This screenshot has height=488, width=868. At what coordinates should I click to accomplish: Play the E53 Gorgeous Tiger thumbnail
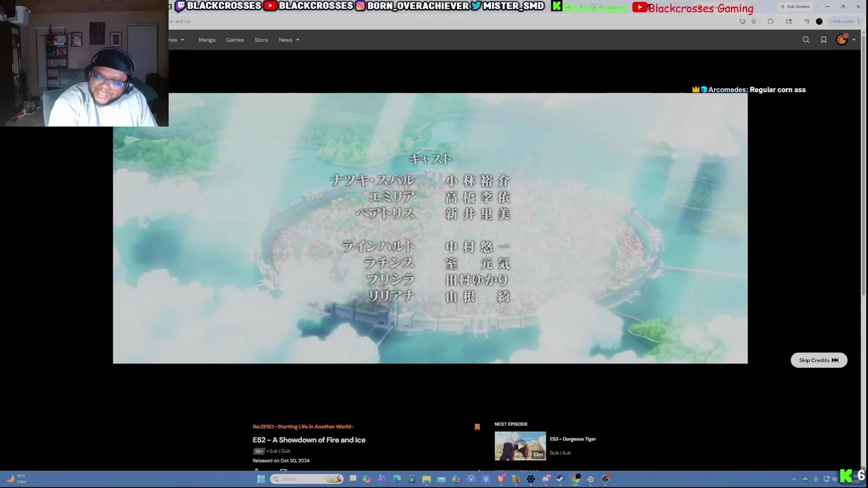tap(520, 446)
